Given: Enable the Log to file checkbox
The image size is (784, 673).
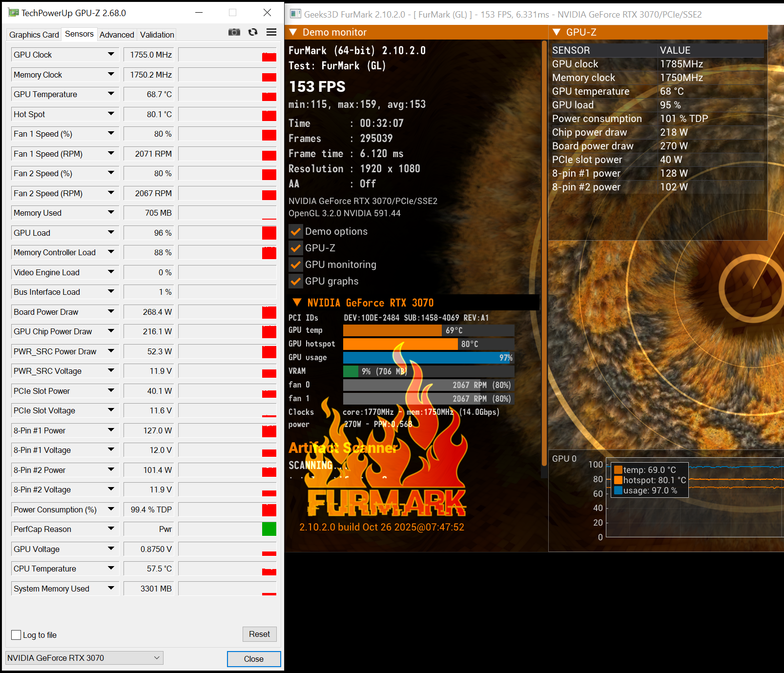Looking at the screenshot, I should pyautogui.click(x=16, y=635).
